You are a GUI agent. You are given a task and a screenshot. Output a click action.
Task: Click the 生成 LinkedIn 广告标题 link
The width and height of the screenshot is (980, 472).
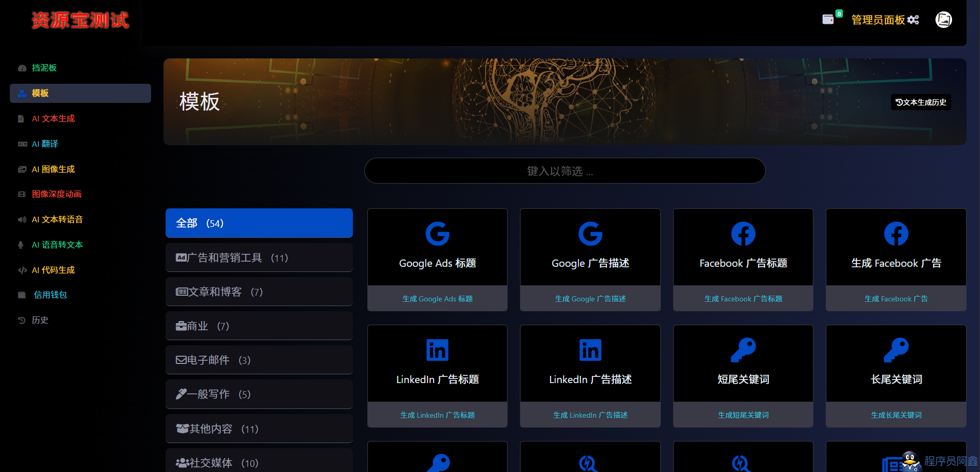pyautogui.click(x=437, y=415)
